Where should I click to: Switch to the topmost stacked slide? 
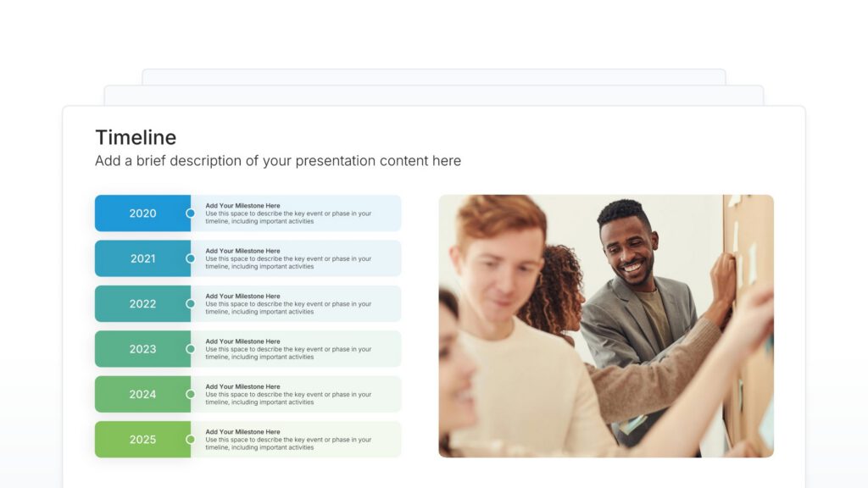point(434,76)
